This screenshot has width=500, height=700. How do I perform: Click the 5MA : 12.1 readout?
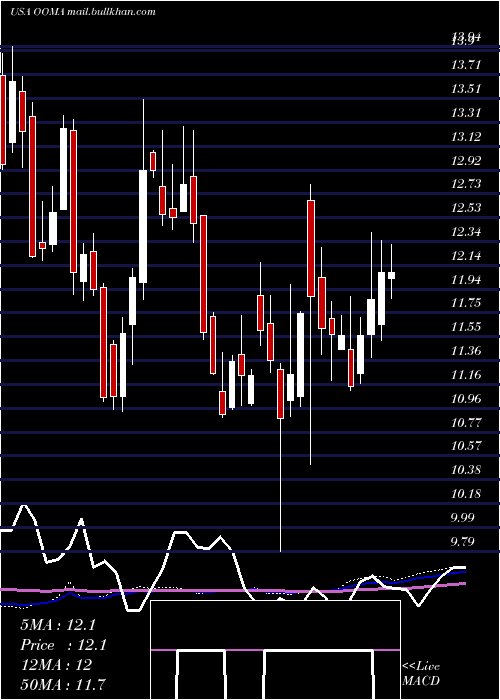(x=58, y=625)
